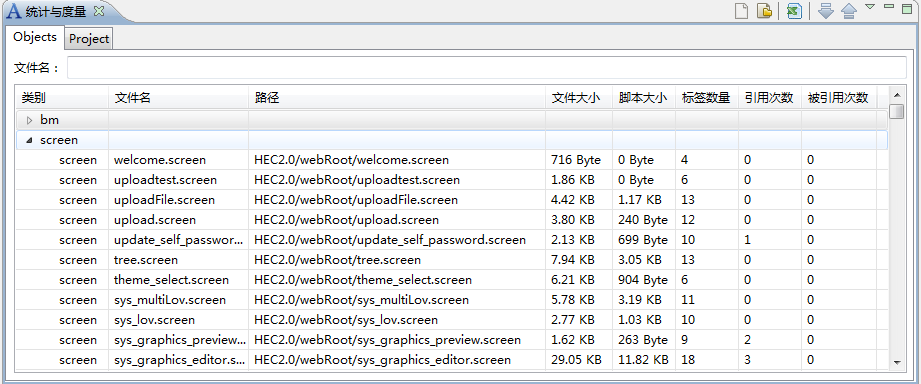Switch to the Objects tab
921x384 pixels.
click(35, 37)
